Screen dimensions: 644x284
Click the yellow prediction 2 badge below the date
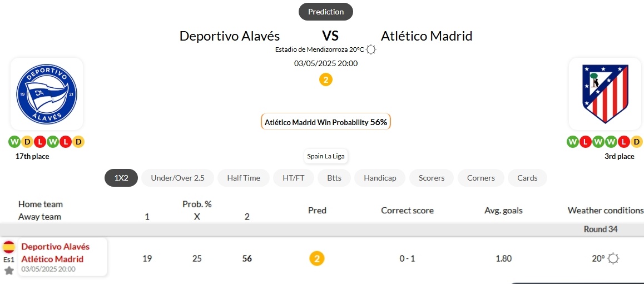[326, 79]
